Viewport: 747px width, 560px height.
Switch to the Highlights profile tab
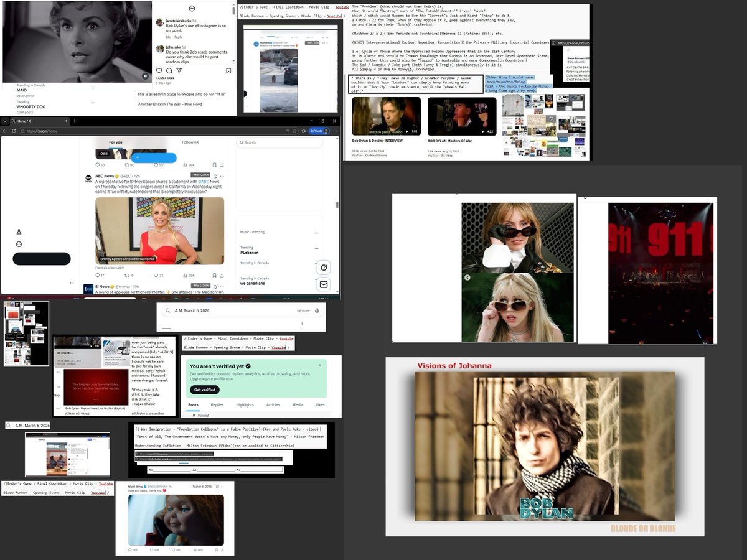pyautogui.click(x=245, y=405)
